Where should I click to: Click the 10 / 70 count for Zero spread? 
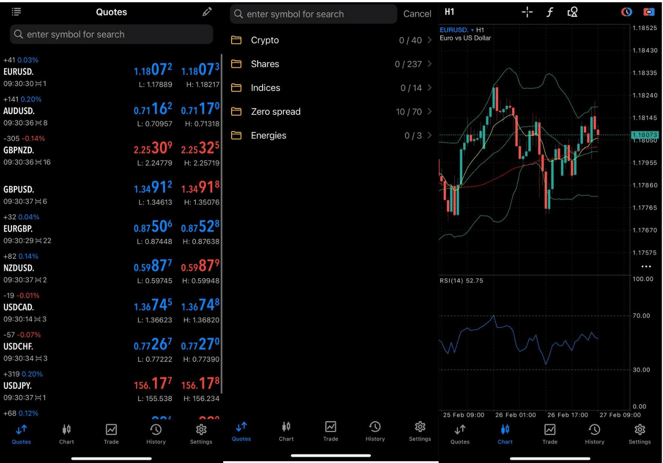408,112
